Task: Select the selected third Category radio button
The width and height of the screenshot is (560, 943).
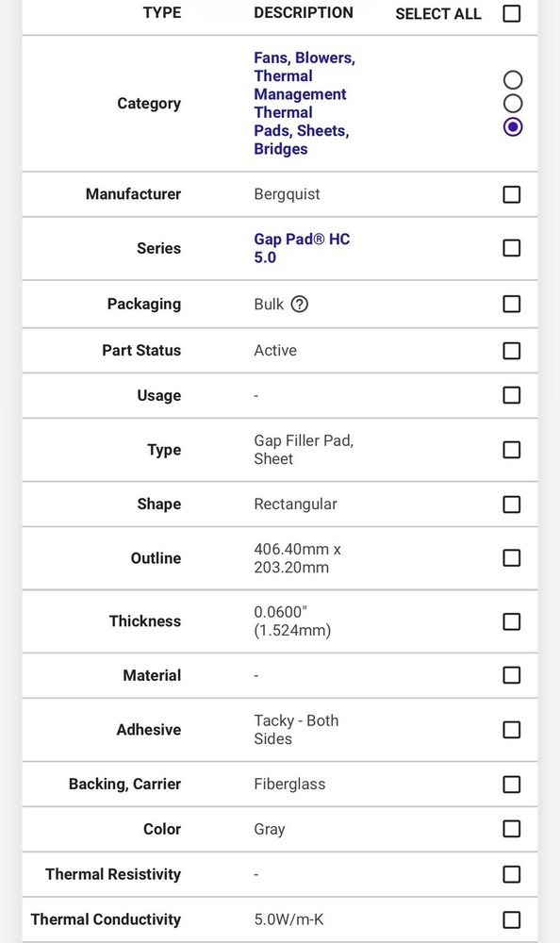Action: tap(513, 127)
